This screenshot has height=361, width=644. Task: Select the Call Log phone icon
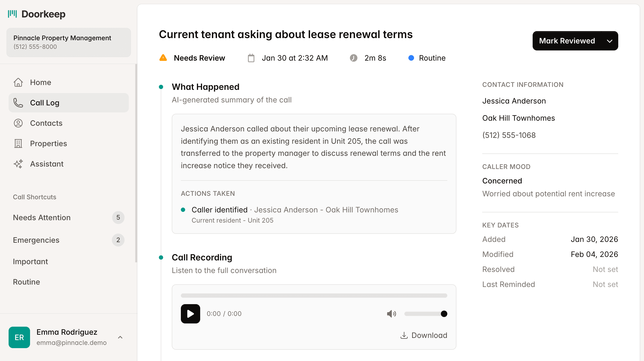click(18, 103)
